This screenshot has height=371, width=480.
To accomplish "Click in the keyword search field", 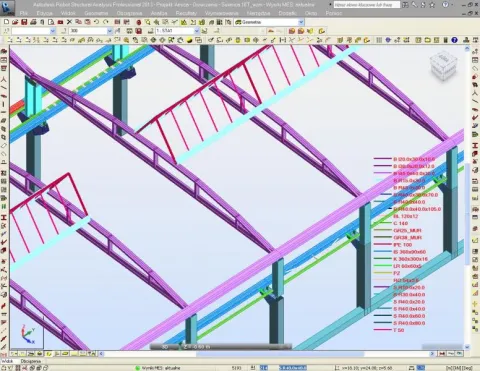I will (x=366, y=5).
